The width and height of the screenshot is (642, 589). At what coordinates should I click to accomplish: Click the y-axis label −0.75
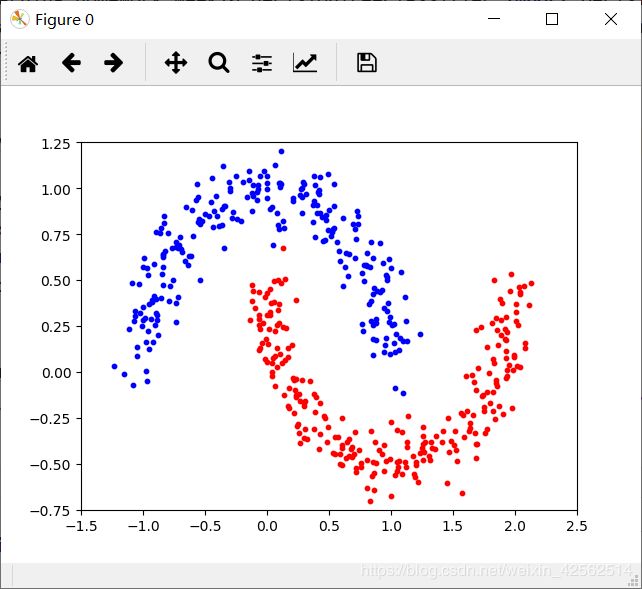coord(50,511)
